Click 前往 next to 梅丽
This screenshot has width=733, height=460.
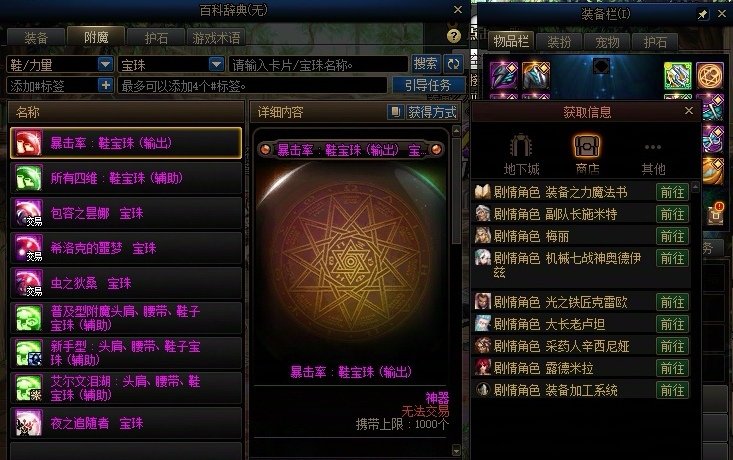coord(672,236)
